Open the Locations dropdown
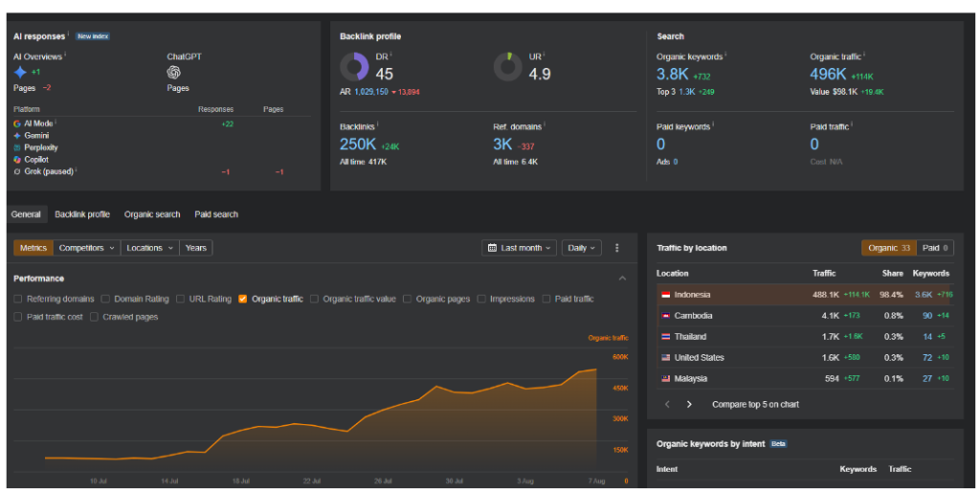Viewport: 980px width, 493px height. click(150, 248)
